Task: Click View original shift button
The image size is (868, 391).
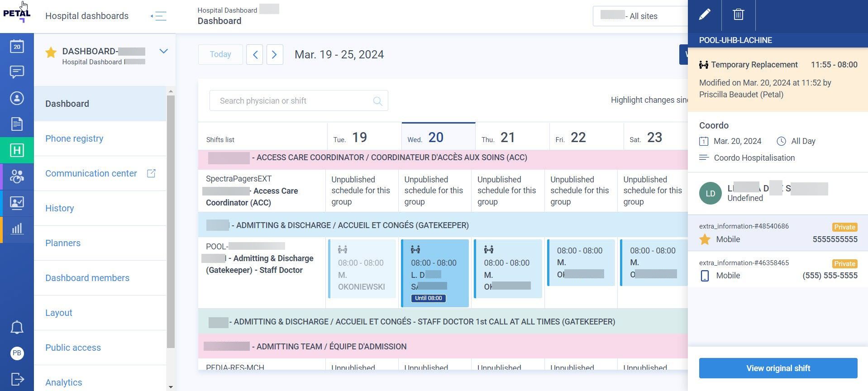Action: tap(778, 368)
